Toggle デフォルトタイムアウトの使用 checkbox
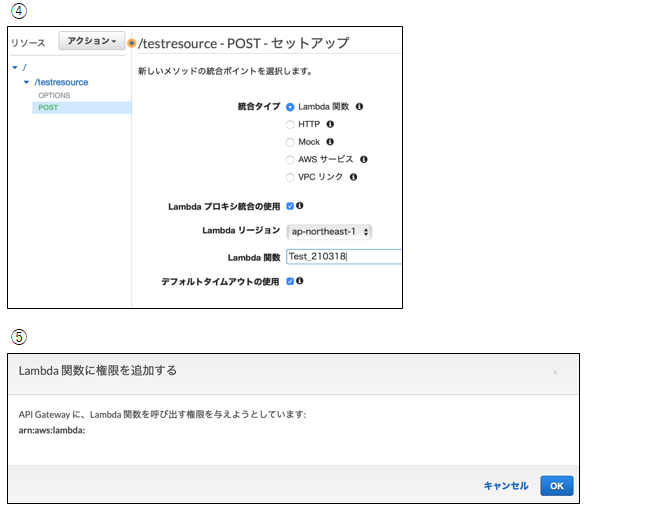Screen dimensions: 665x509 click(x=290, y=281)
